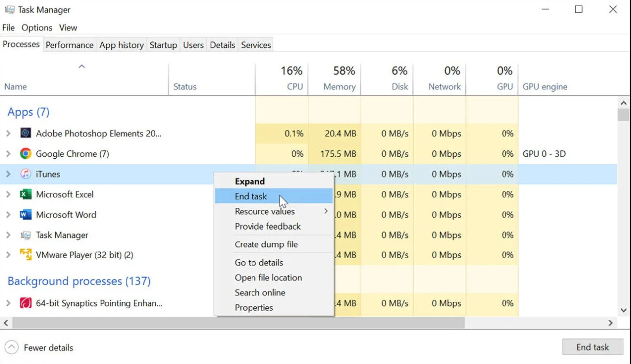Image resolution: width=631 pixels, height=364 pixels.
Task: Expand the 64-bit Synaptics Pointing row
Action: click(x=8, y=303)
